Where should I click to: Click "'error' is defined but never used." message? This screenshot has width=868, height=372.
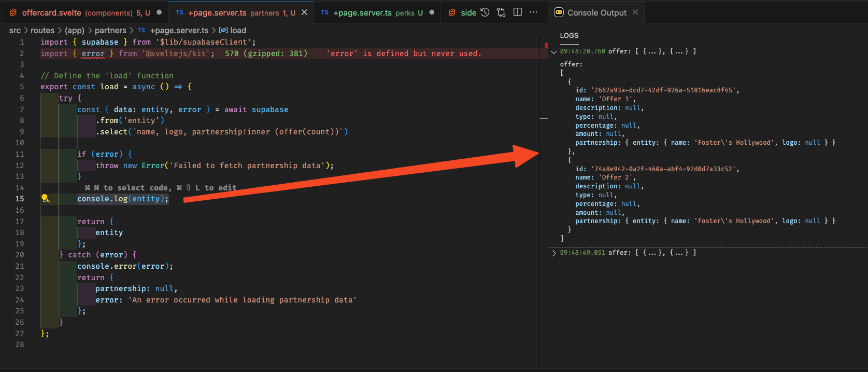404,53
